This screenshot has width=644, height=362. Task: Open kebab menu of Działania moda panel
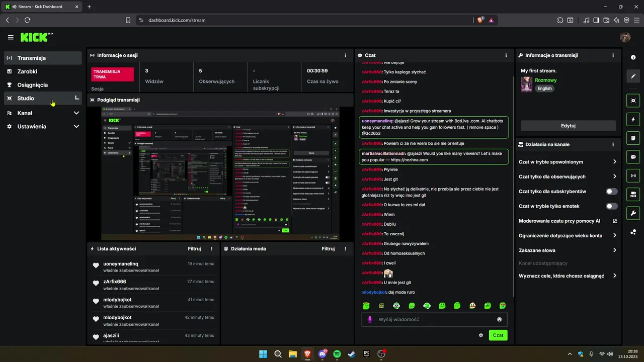[x=345, y=249]
